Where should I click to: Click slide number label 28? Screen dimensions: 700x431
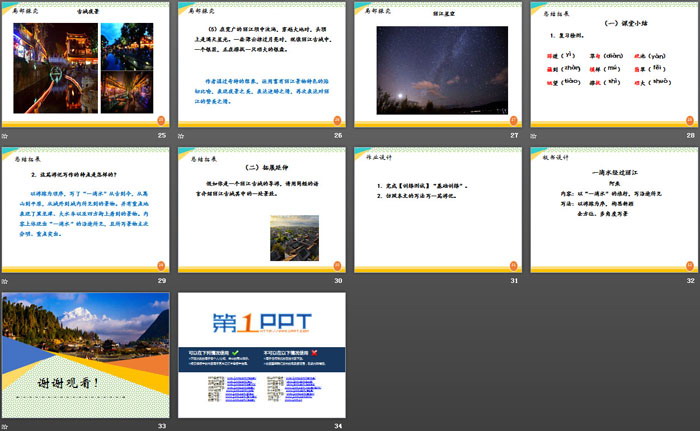point(691,135)
